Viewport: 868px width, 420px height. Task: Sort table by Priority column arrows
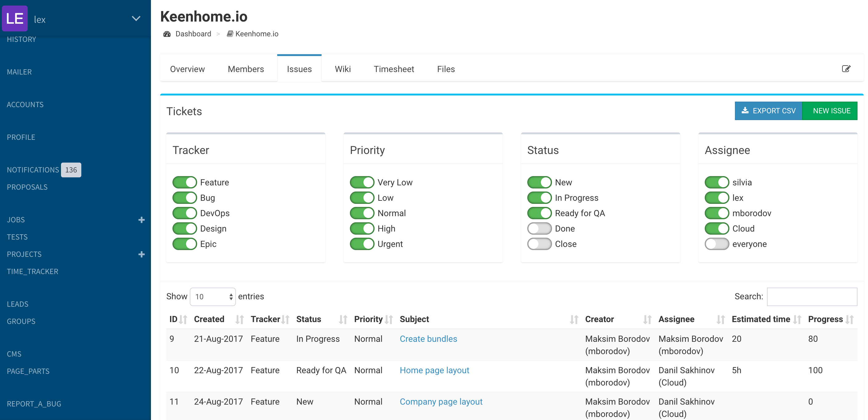click(389, 319)
